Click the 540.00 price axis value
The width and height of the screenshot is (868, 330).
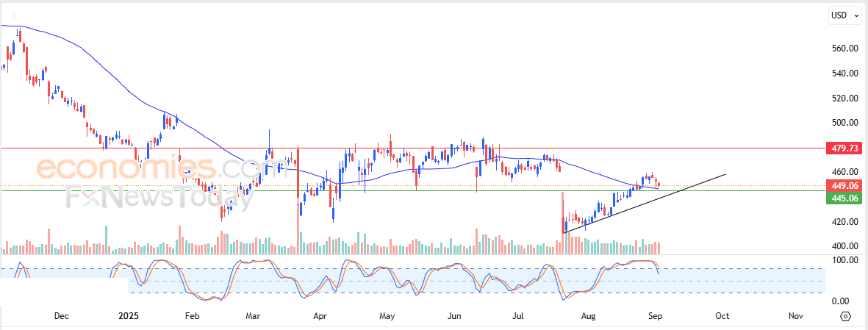point(844,73)
